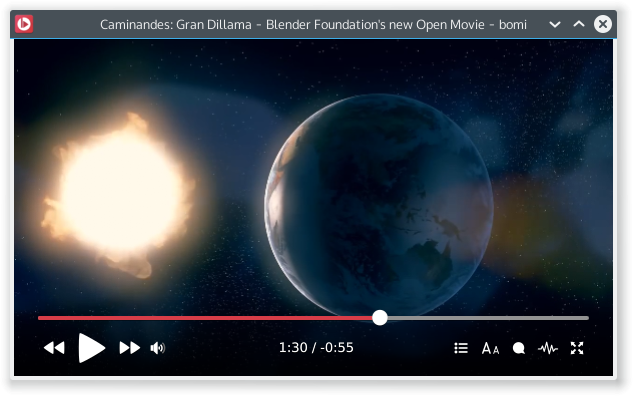This screenshot has width=633, height=396.
Task: Click the bomi app icon in the title bar
Action: 24,24
